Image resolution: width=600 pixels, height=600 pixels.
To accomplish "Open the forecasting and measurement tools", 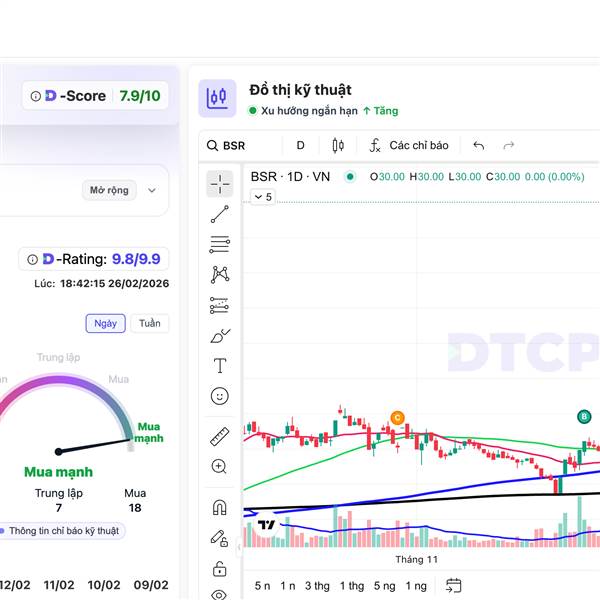I will coord(220,305).
